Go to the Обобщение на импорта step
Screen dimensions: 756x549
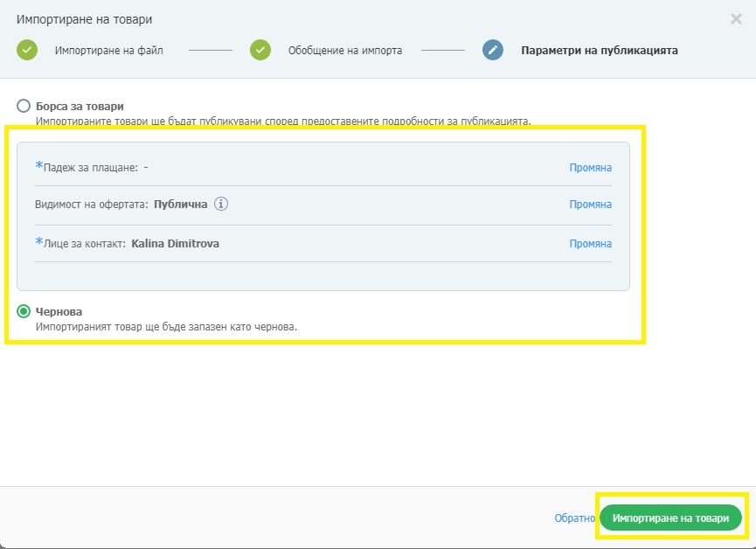[x=345, y=51]
